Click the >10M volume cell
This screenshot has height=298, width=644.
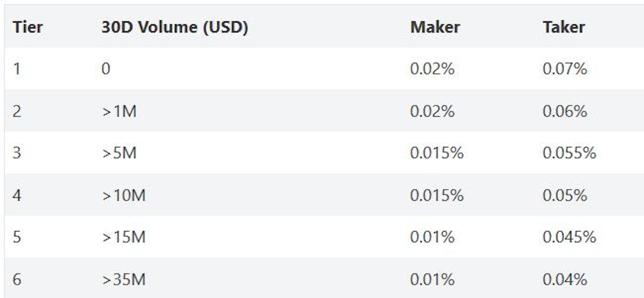point(123,196)
